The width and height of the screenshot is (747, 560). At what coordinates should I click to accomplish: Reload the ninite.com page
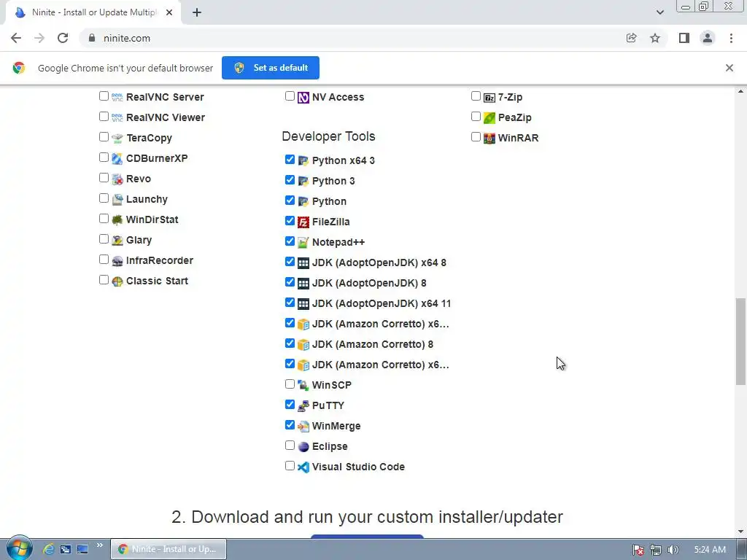[63, 38]
